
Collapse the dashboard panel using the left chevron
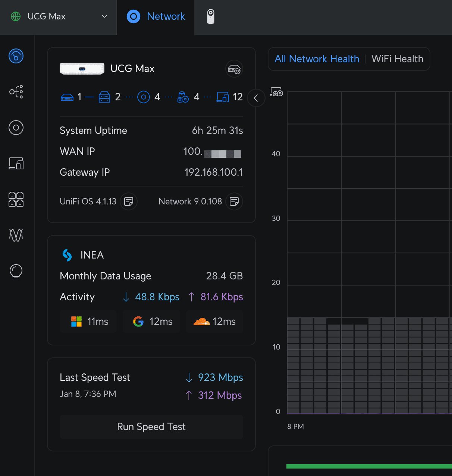(x=256, y=98)
